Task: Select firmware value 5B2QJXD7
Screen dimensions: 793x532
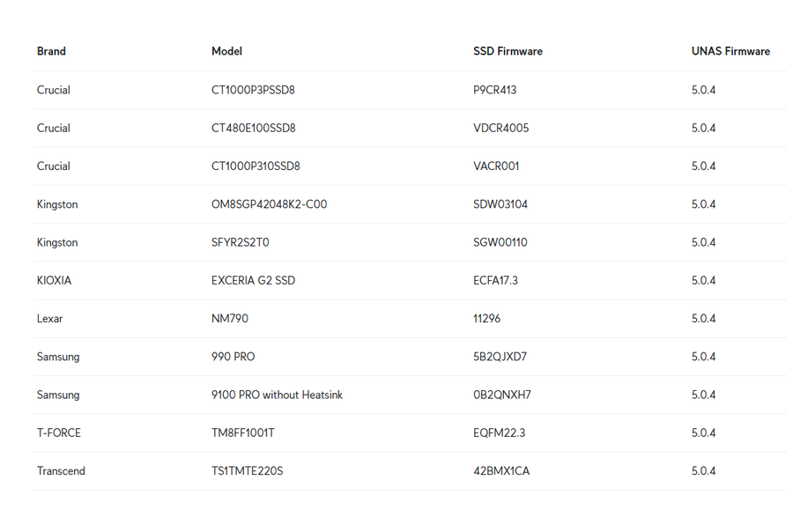Action: tap(500, 357)
